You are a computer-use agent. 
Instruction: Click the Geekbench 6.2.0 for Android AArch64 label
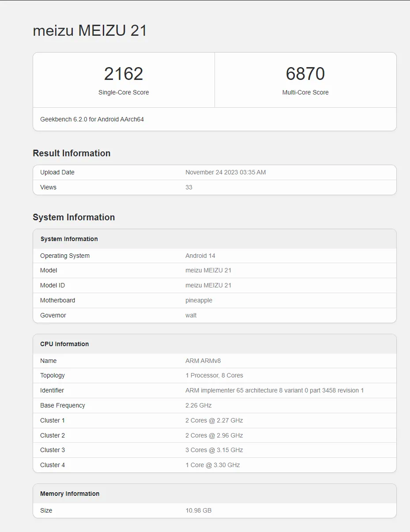point(91,119)
